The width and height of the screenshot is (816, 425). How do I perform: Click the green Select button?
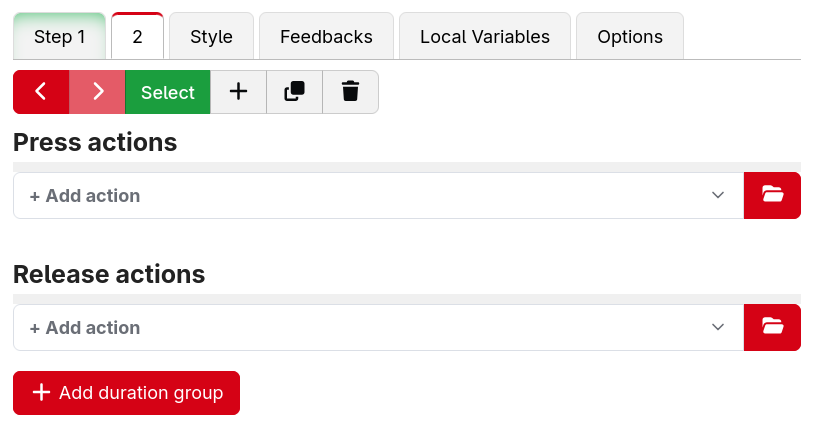point(168,92)
